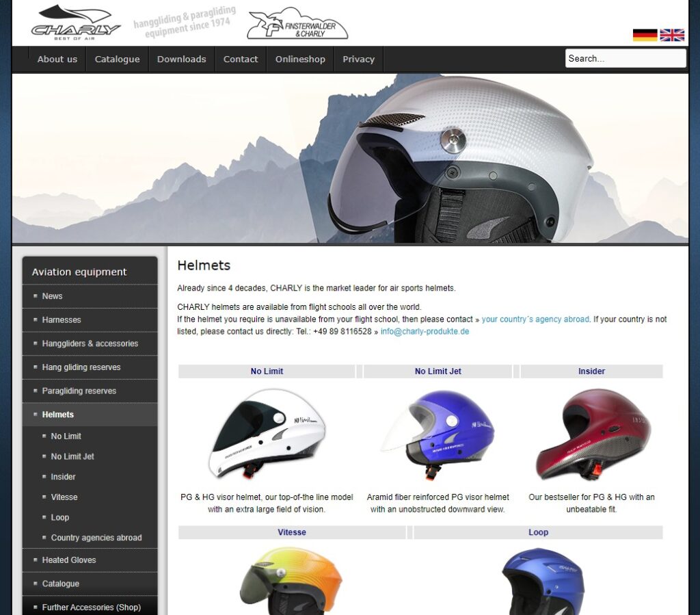Click the red Insider helmet image
This screenshot has width=700, height=615.
click(593, 434)
